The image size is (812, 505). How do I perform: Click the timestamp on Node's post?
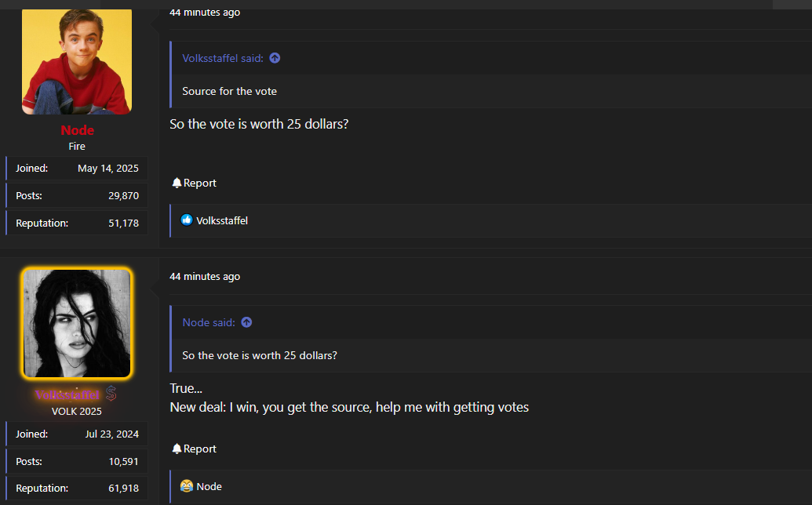(205, 13)
